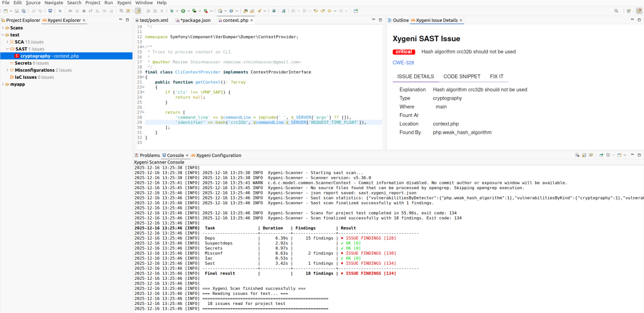Open the Xygeni menu in menu bar

124,3
